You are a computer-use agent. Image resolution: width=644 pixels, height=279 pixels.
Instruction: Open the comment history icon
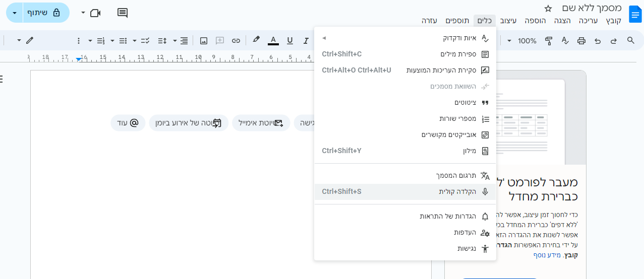[123, 13]
